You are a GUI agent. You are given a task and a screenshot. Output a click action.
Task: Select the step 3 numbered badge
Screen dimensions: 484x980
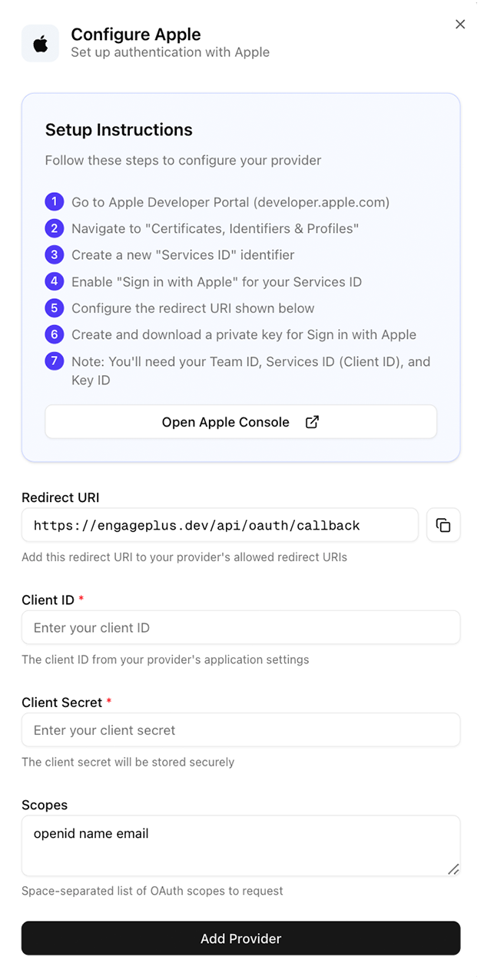(x=54, y=254)
